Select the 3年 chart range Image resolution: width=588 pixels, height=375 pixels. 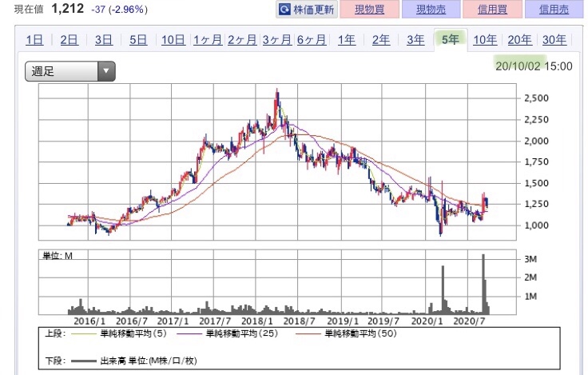coord(415,39)
